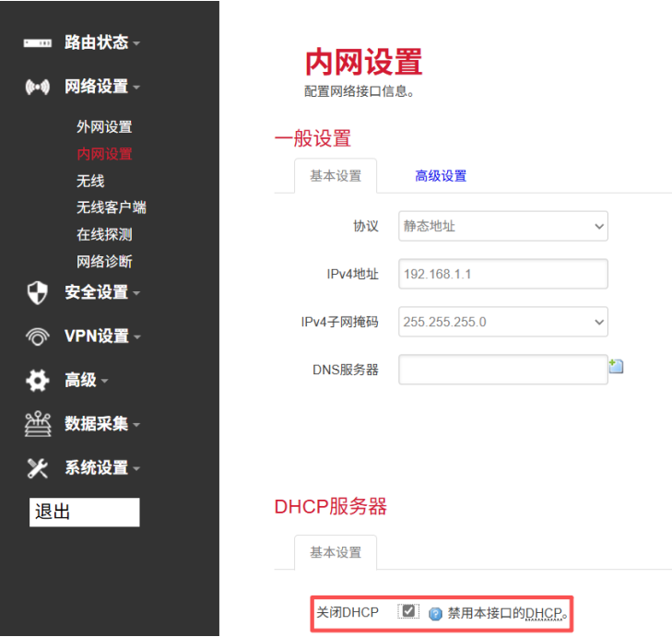Open the IPv4子网掩码 255.255.255.0 dropdown
Image resolution: width=672 pixels, height=637 pixels.
[503, 322]
